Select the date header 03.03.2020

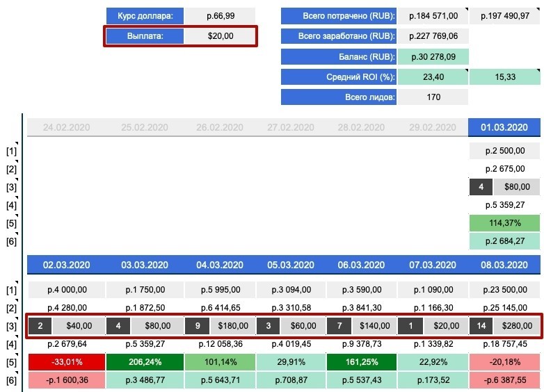coord(144,265)
